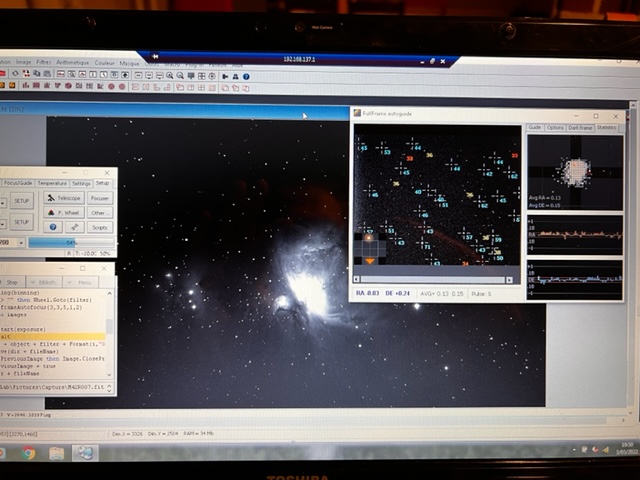
Task: Click the 'RAM = 34 Mb' status text
Action: click(196, 433)
